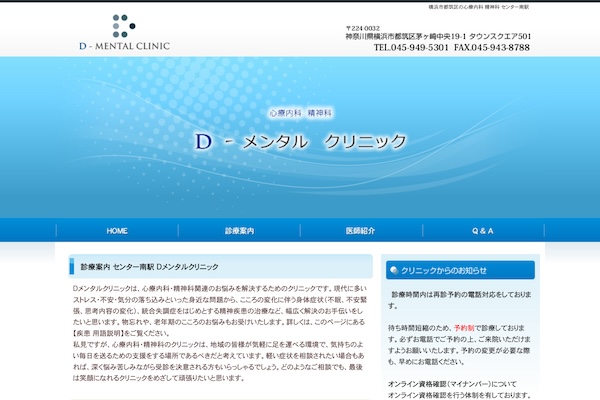
Task: Click the clinic address line in the header
Action: coord(438,36)
